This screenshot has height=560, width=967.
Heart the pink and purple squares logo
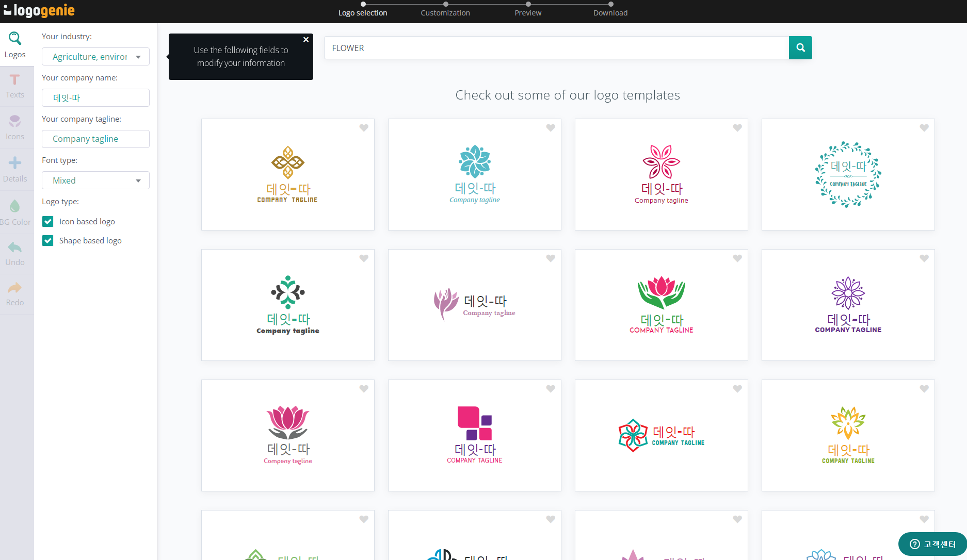[551, 389]
